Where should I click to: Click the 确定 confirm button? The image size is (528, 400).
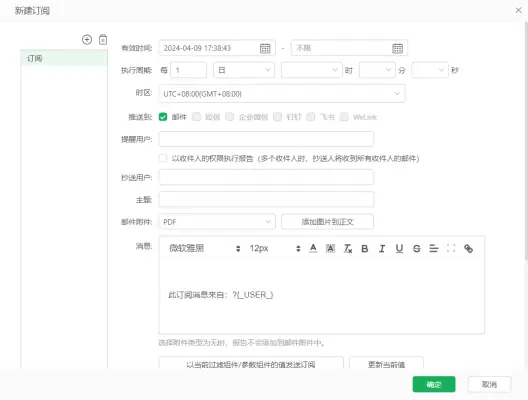point(434,384)
